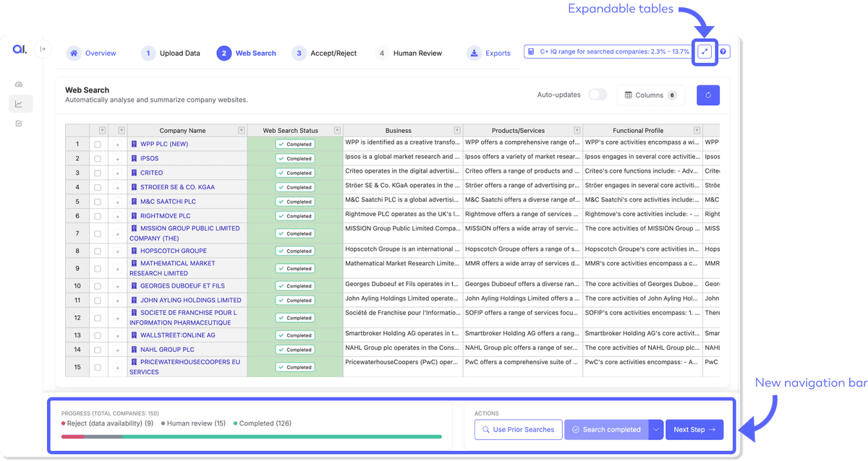Click the blue refresh button
The height and width of the screenshot is (461, 868).
[708, 95]
